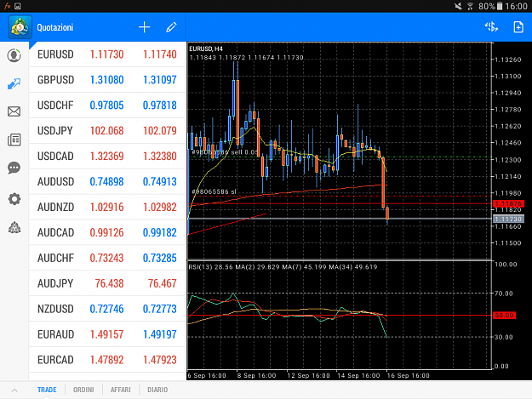Switch to the DIARIO tab
This screenshot has width=532, height=399.
157,390
